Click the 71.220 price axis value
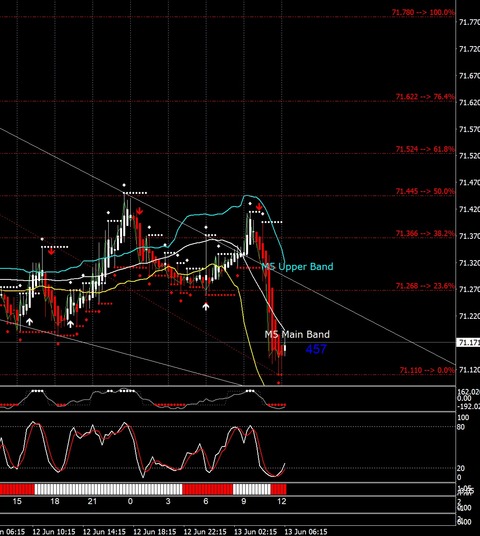 click(469, 316)
